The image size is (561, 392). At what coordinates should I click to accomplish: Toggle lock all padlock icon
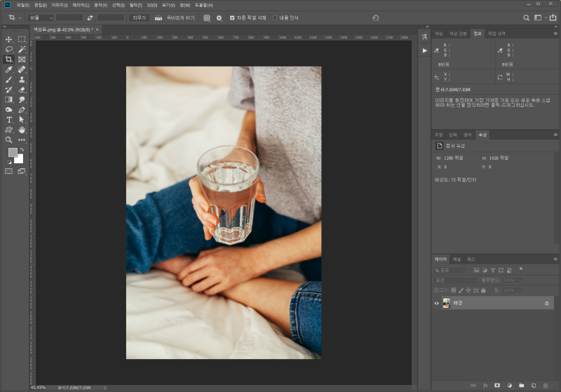pyautogui.click(x=483, y=290)
